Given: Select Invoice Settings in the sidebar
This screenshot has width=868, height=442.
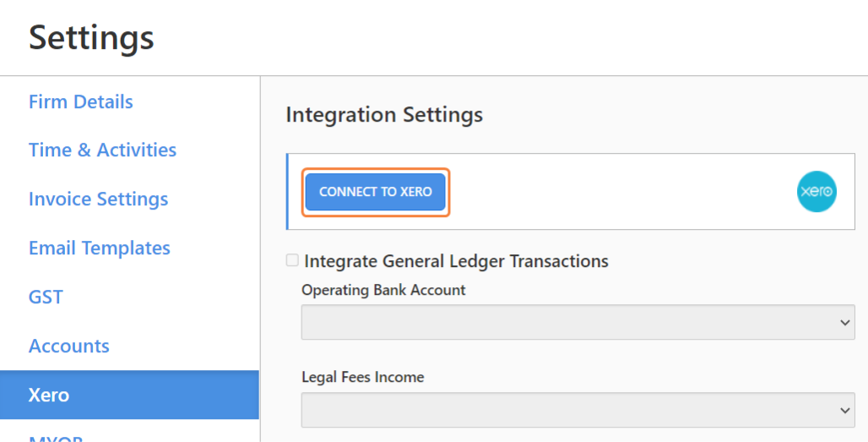Looking at the screenshot, I should (x=98, y=199).
